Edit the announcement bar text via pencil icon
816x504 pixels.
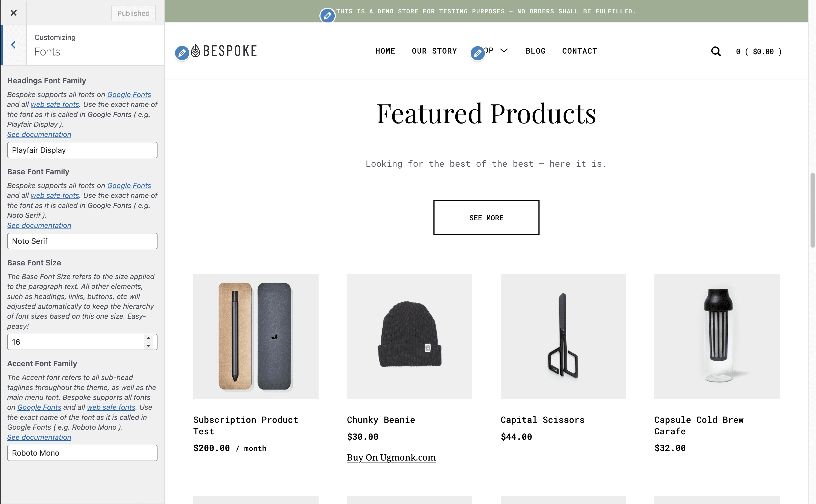click(327, 15)
